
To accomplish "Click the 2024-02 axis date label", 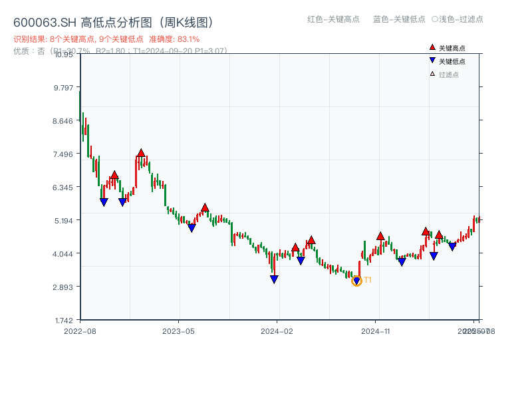I will click(276, 329).
